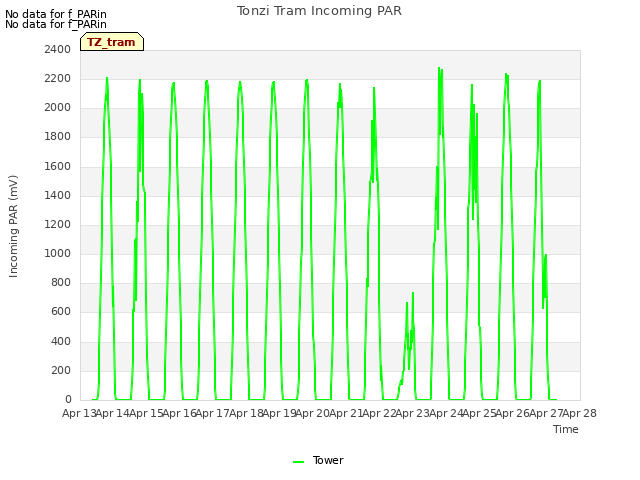Click the low Apr 22 PAR peak

tap(413, 293)
